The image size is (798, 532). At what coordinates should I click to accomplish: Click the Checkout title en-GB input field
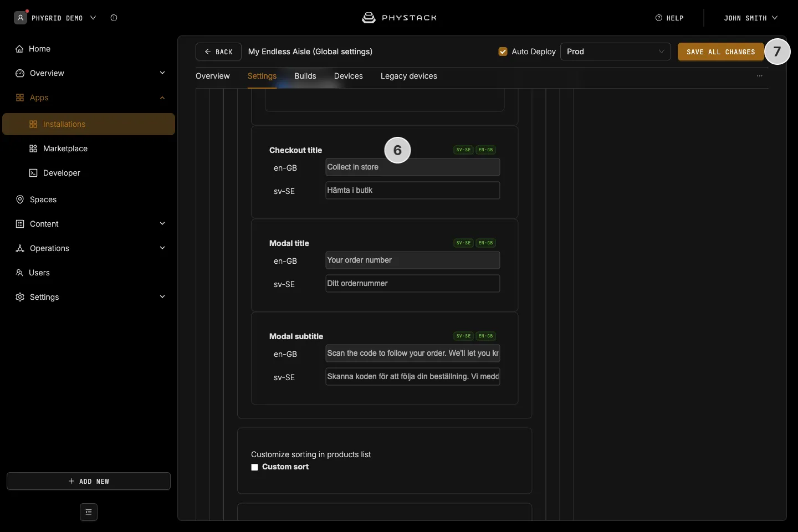[413, 167]
